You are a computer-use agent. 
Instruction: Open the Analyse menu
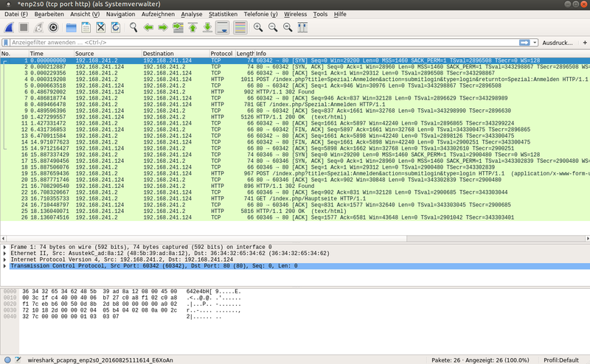tap(191, 14)
